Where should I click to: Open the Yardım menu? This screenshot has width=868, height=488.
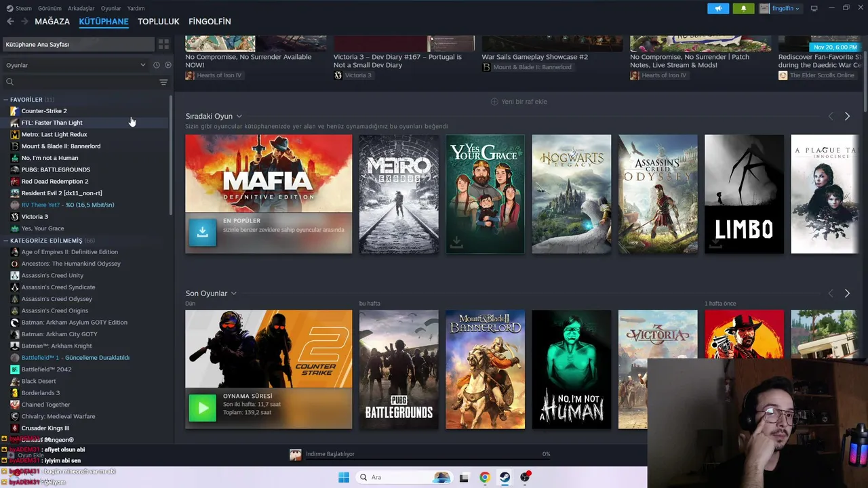pyautogui.click(x=136, y=8)
